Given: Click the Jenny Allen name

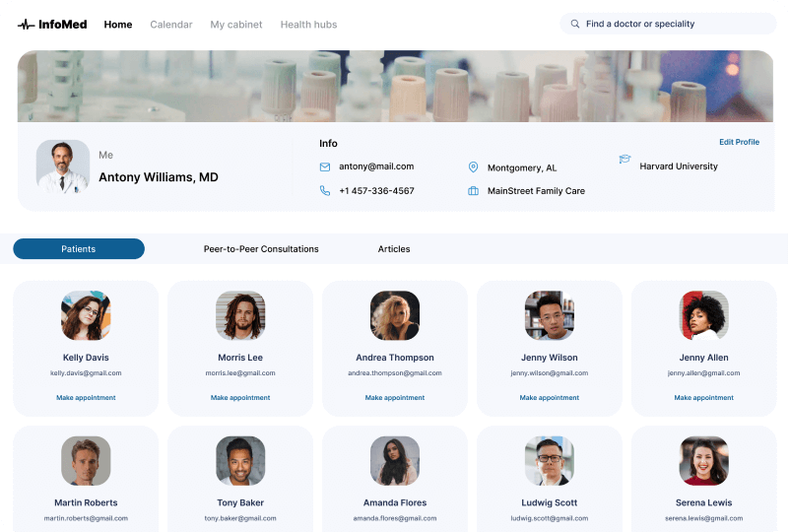Looking at the screenshot, I should [703, 358].
